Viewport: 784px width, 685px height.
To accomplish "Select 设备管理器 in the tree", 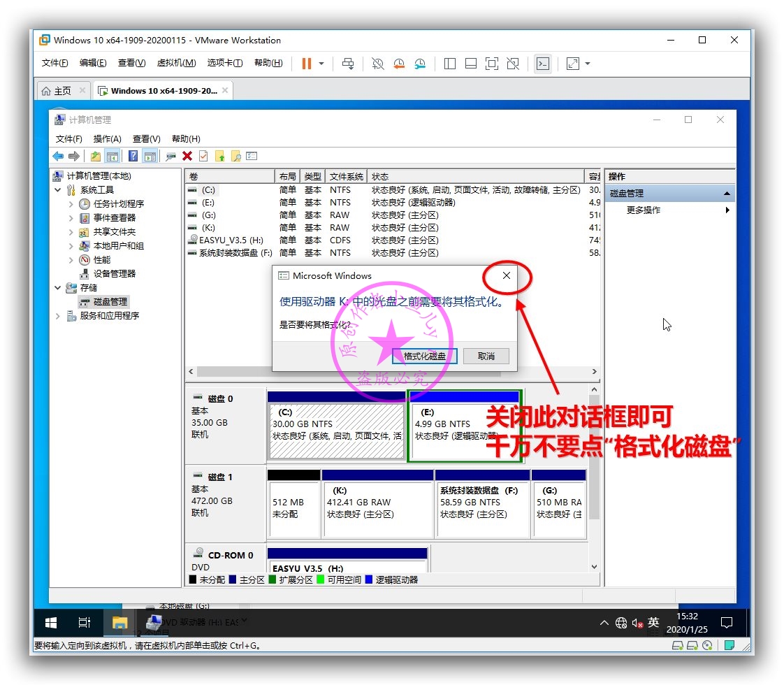I will click(114, 274).
